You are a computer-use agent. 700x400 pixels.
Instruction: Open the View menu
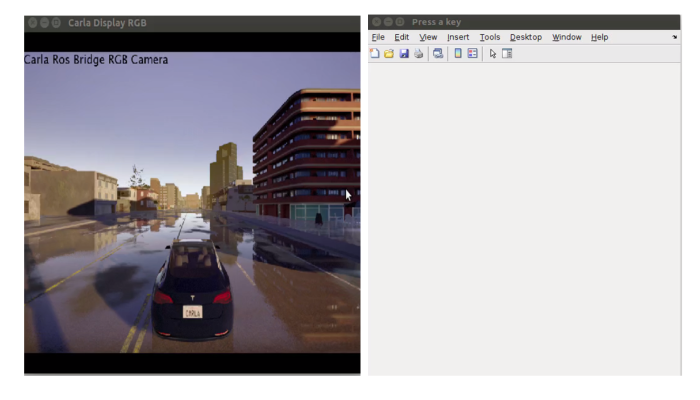click(428, 37)
